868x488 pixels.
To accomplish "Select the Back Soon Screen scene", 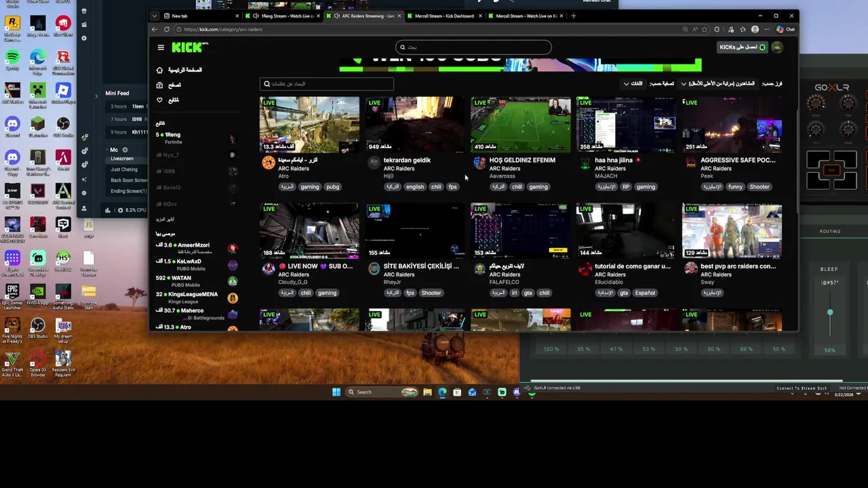I will coord(129,180).
